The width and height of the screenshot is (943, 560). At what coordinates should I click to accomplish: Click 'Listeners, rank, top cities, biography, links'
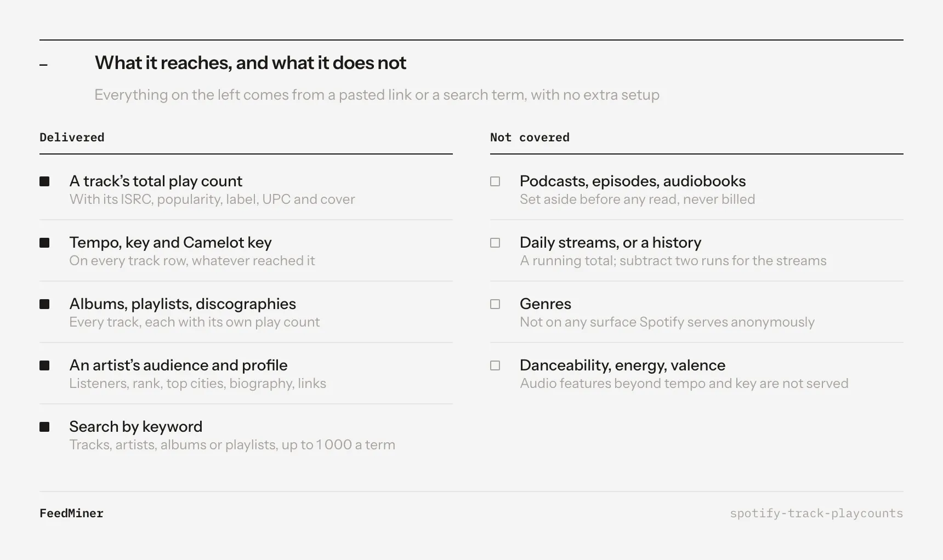[x=198, y=384]
